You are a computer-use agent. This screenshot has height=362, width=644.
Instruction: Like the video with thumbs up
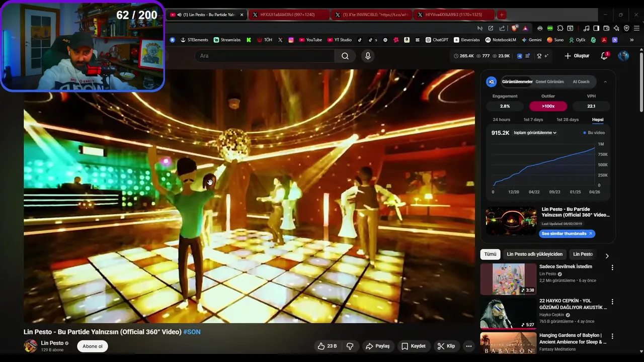[x=327, y=346]
